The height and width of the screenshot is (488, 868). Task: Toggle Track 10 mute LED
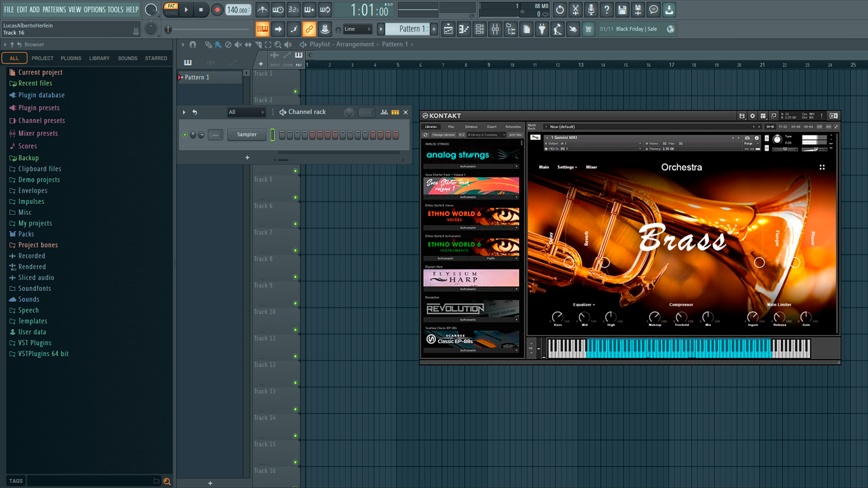click(295, 330)
